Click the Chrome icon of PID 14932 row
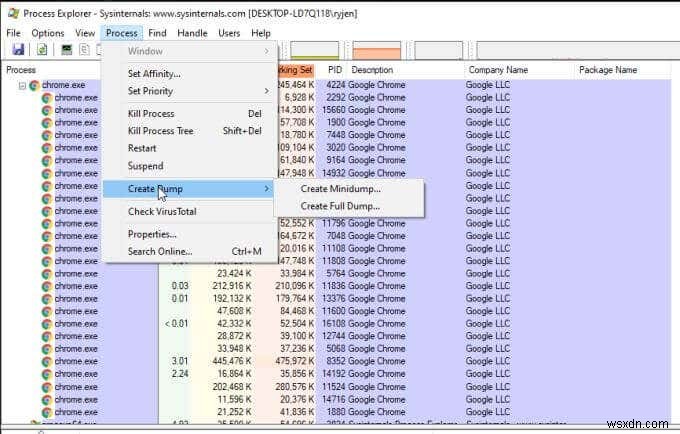 tap(47, 173)
